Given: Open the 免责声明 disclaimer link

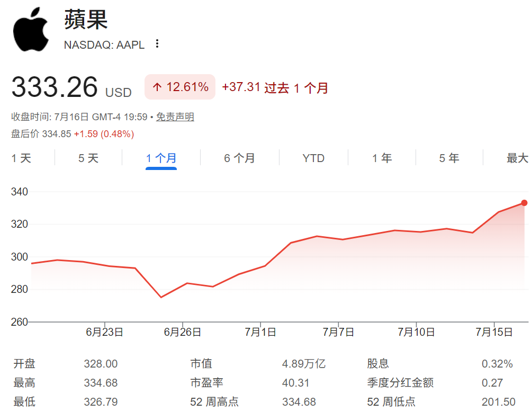Looking at the screenshot, I should (x=175, y=117).
